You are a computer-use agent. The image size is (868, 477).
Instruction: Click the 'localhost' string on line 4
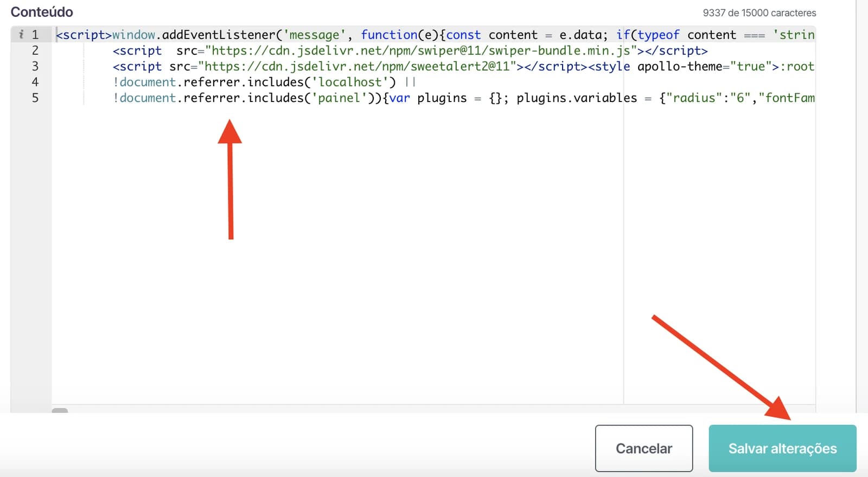[349, 82]
